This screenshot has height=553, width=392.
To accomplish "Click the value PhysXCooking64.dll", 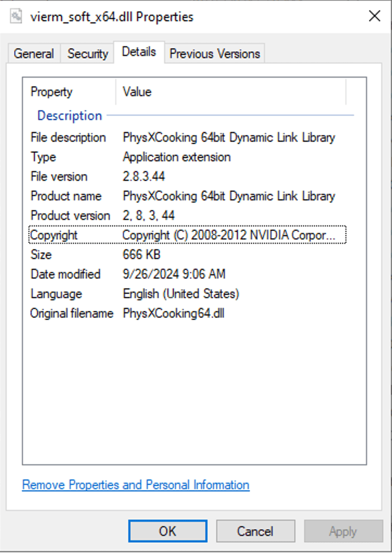I will pyautogui.click(x=173, y=313).
